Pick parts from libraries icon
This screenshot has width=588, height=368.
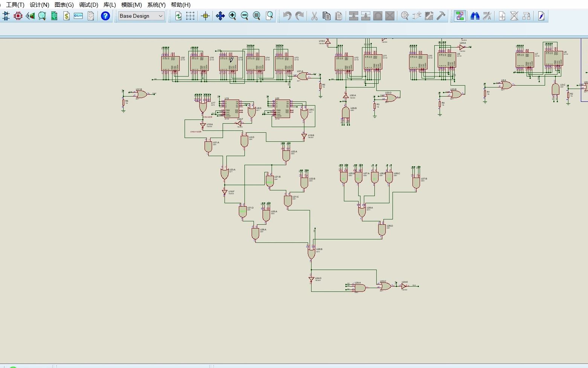(x=405, y=16)
